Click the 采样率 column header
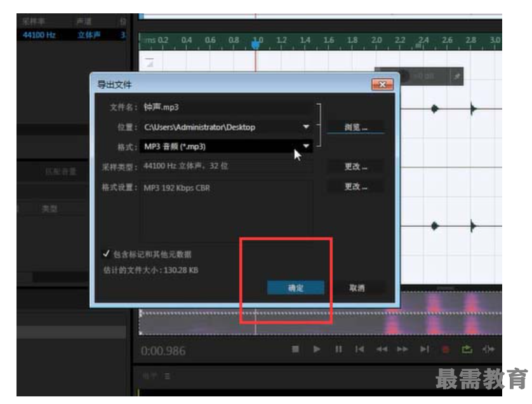The image size is (532, 404). point(33,22)
